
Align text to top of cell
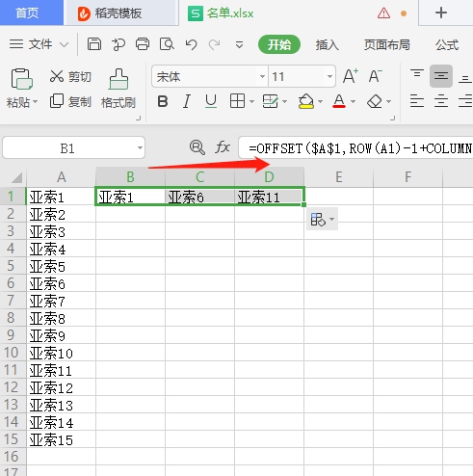coord(417,74)
